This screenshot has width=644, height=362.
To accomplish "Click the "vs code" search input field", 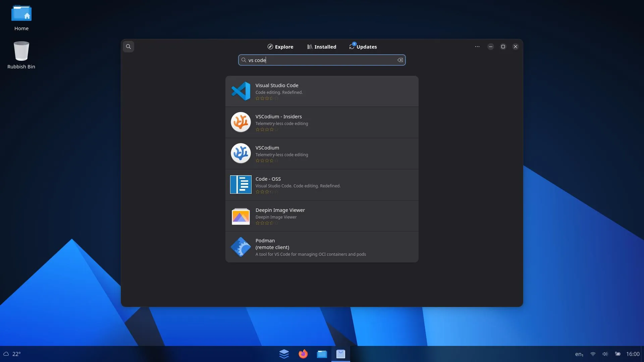I will 322,60.
